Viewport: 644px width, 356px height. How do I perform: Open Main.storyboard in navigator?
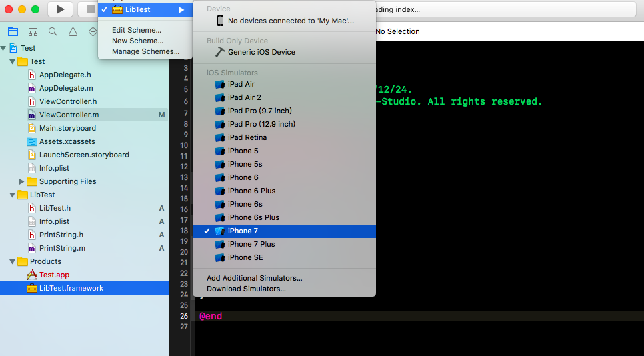[x=68, y=128]
